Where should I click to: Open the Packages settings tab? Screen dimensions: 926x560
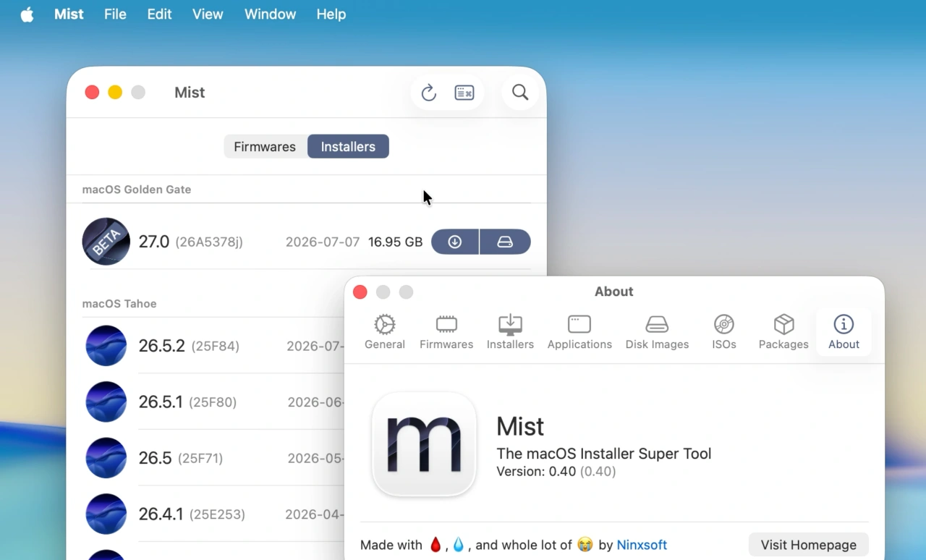click(x=783, y=332)
